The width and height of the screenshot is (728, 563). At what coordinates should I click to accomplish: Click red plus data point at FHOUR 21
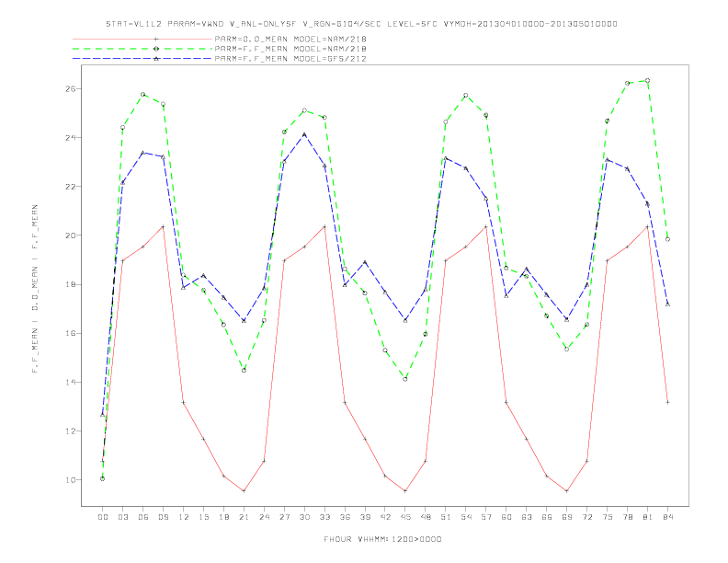point(244,491)
